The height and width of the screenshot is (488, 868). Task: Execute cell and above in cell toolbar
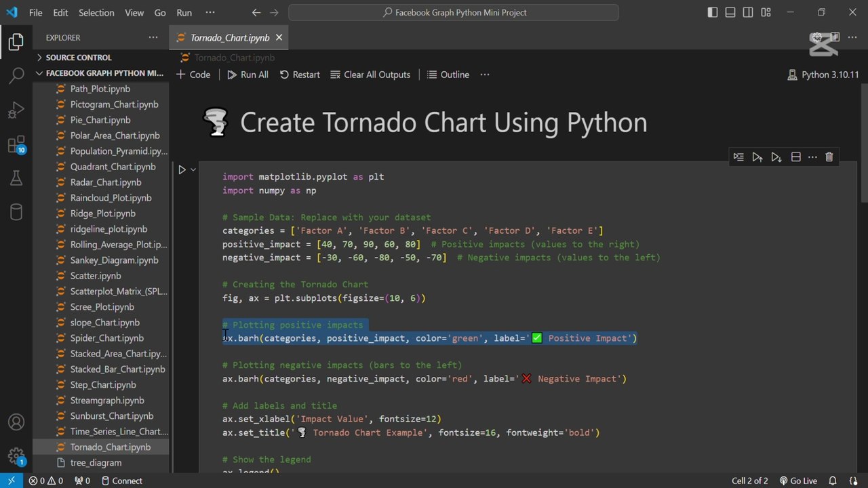coord(757,157)
